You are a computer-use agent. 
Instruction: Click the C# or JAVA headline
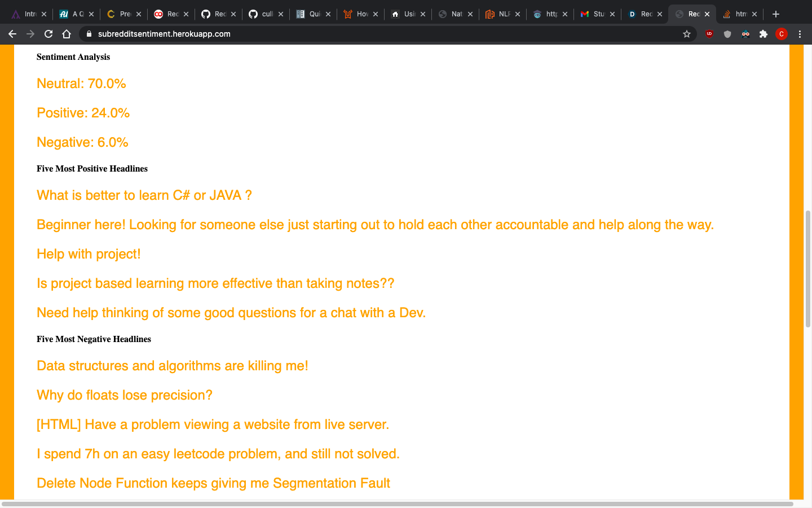point(144,195)
